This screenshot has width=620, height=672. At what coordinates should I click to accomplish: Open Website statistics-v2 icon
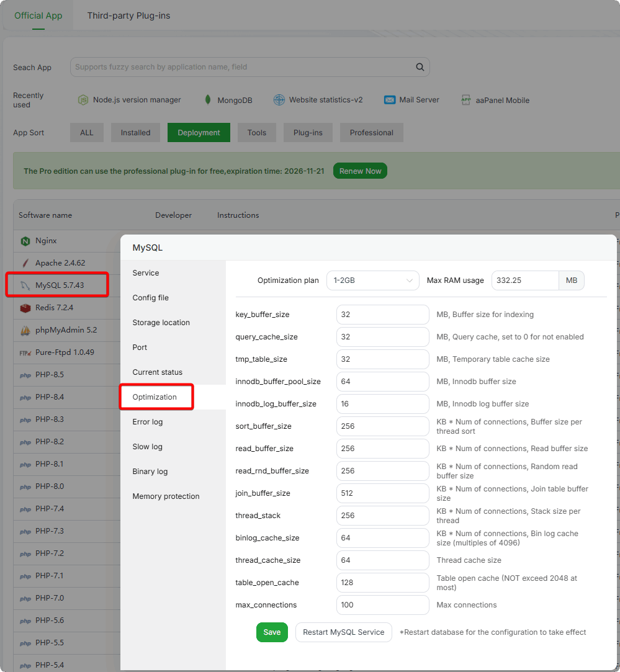(279, 100)
